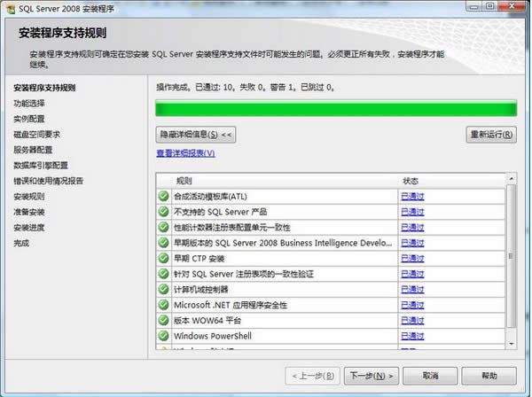The image size is (532, 397).
Task: Maximize the SQL Server 2008 setup window
Action: (489, 6)
